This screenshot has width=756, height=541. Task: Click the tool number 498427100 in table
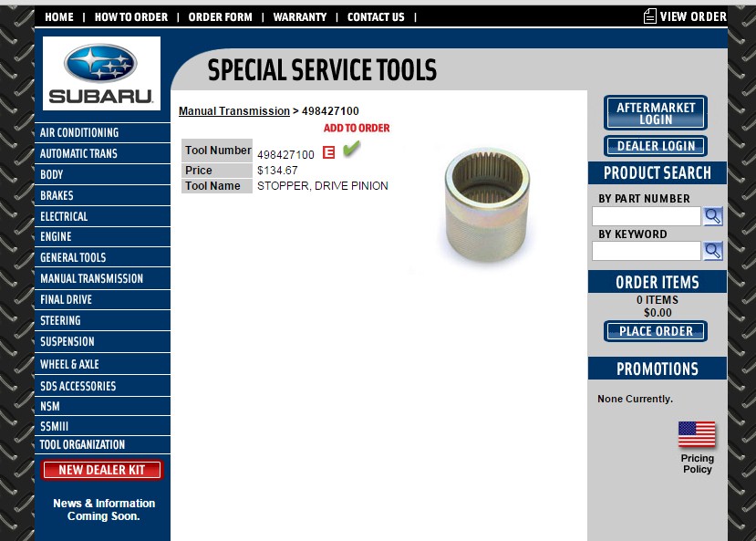[285, 154]
